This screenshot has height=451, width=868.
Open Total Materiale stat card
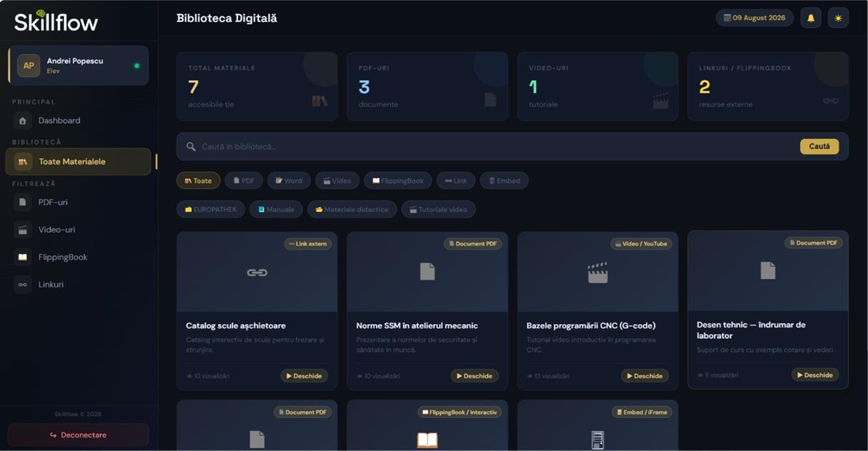(257, 86)
